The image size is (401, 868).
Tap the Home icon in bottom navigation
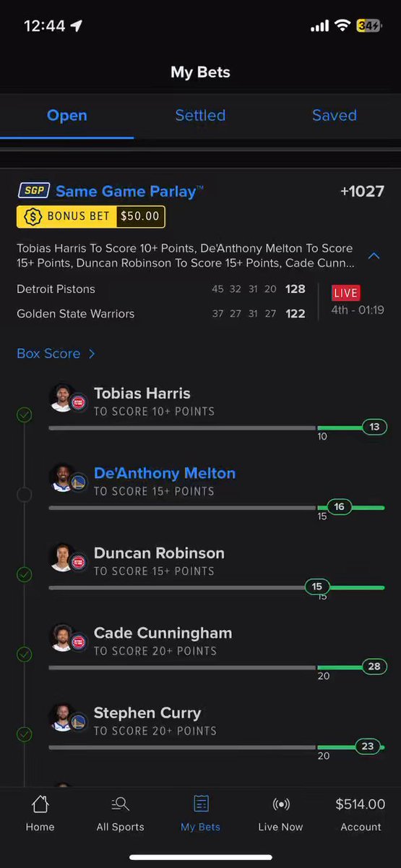40,804
